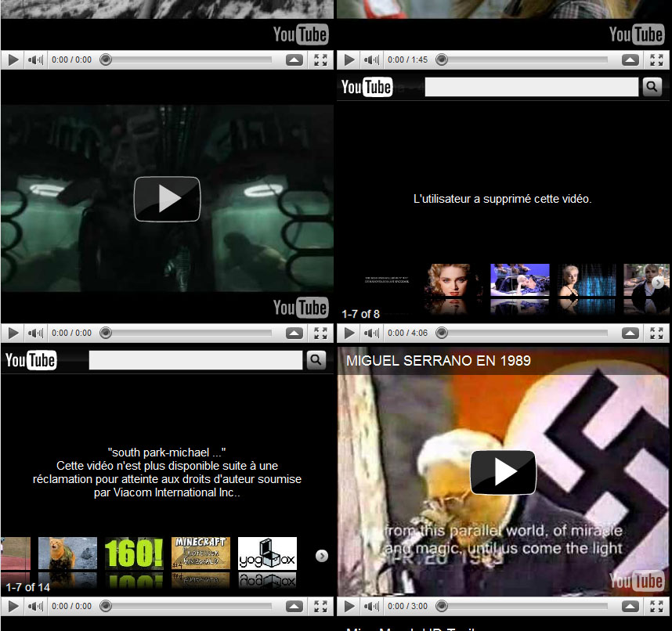Play the video with 0:00 / 4:06 timer
Viewport: 672px width, 631px height.
coord(349,334)
